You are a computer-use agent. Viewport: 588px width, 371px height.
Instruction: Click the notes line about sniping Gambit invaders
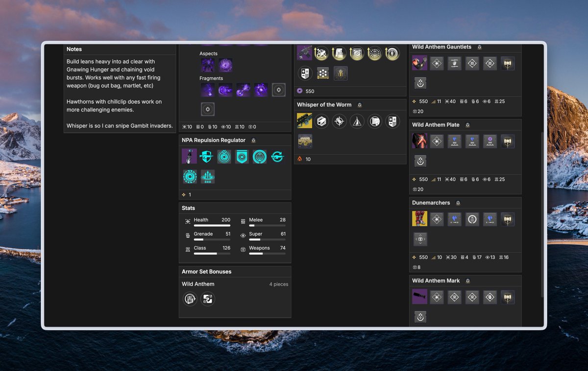tap(120, 126)
